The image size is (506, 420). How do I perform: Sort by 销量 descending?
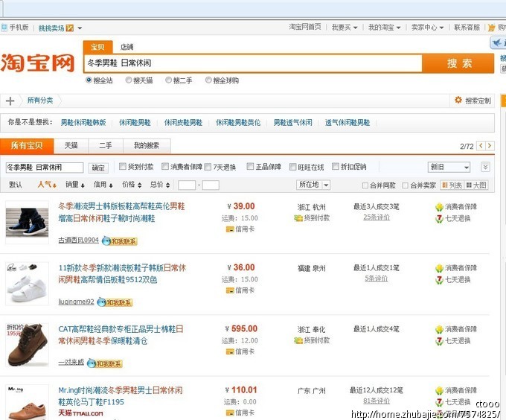click(x=75, y=185)
